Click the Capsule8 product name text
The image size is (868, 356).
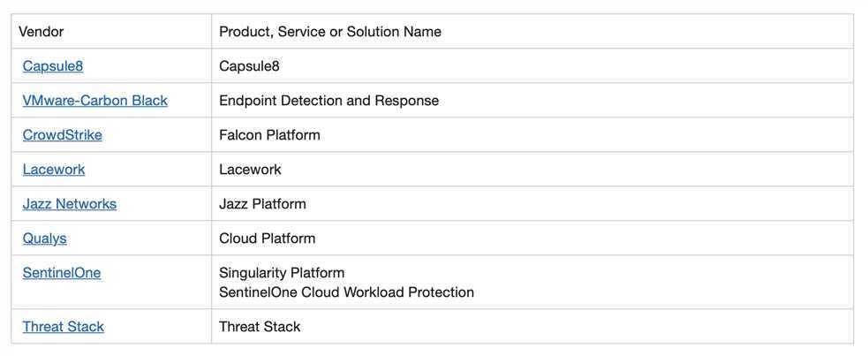click(x=249, y=66)
